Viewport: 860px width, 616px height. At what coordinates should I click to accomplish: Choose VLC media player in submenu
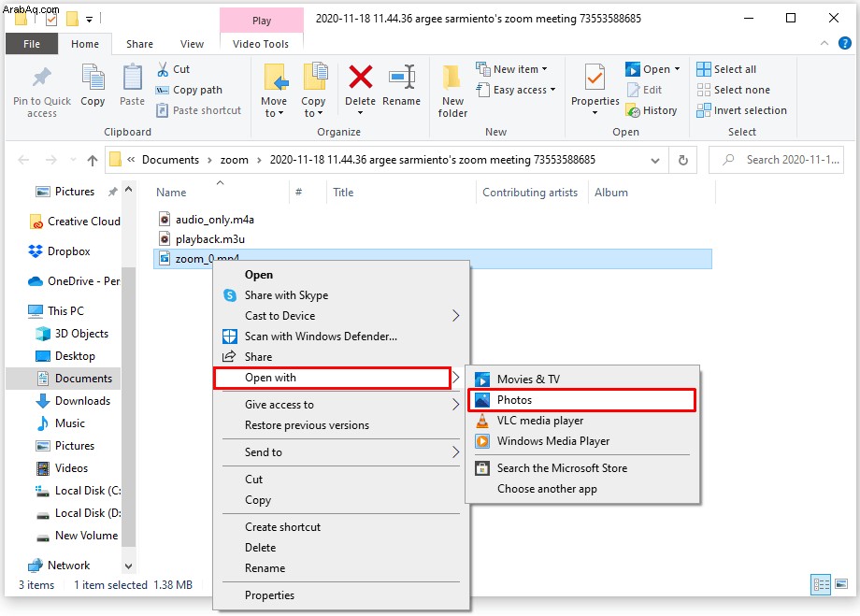(582, 421)
